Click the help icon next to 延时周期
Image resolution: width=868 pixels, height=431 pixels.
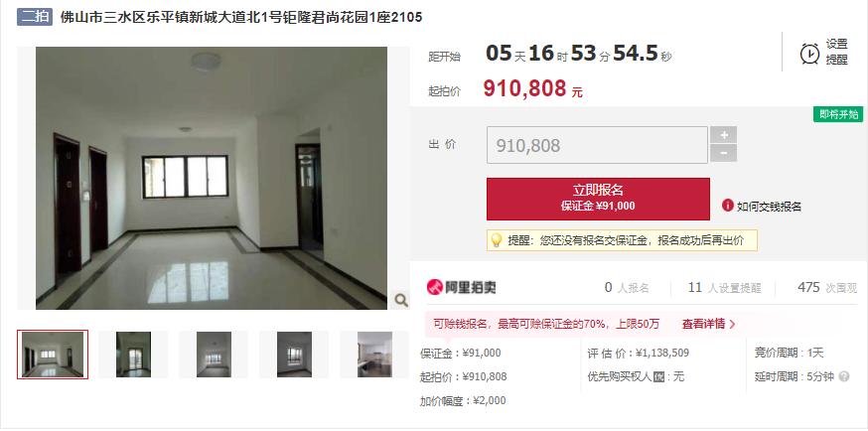coord(844,376)
